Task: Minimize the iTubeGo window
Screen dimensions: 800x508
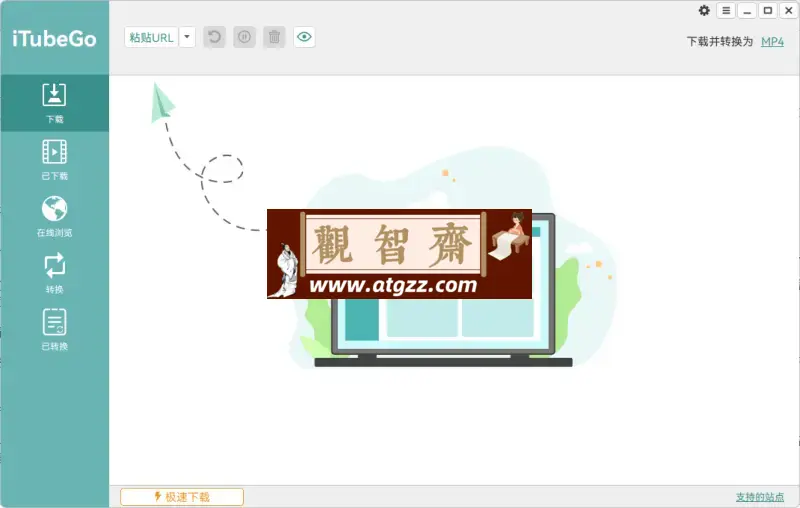Action: (747, 11)
